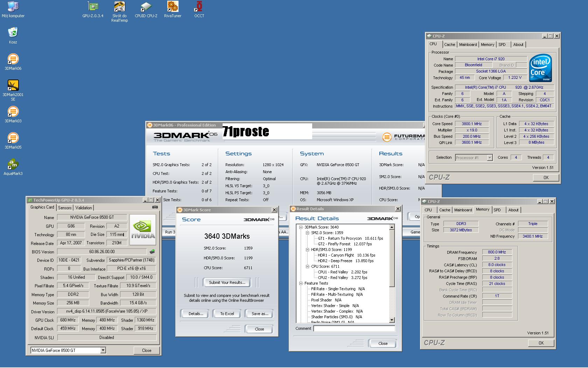Switch to the Sensors tab in GPU-Z

(x=65, y=207)
